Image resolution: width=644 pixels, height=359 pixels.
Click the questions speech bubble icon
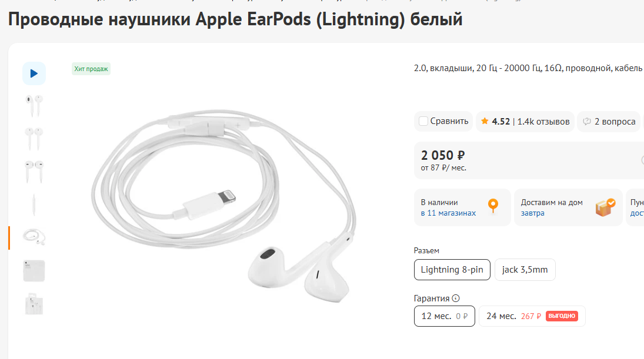[x=587, y=121]
